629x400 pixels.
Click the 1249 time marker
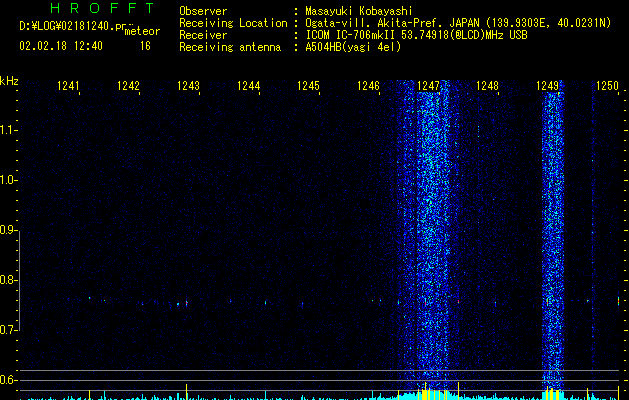point(548,85)
